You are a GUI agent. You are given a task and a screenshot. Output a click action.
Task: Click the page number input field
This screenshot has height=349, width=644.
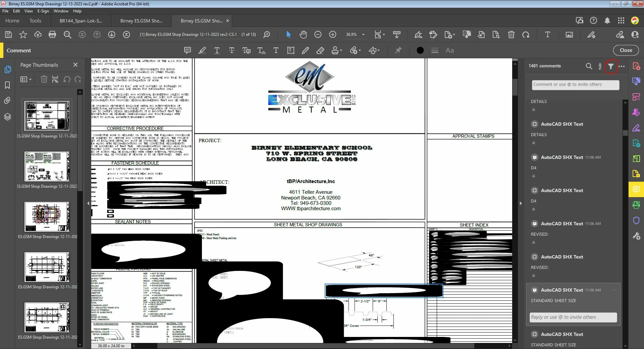pyautogui.click(x=189, y=35)
